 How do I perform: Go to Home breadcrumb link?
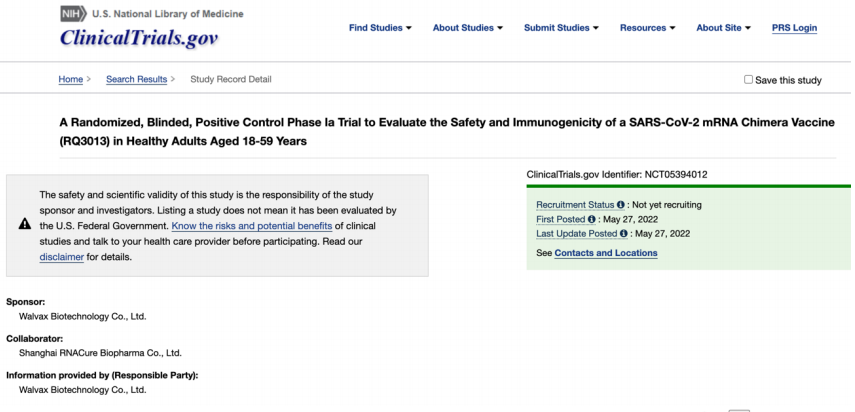(70, 79)
